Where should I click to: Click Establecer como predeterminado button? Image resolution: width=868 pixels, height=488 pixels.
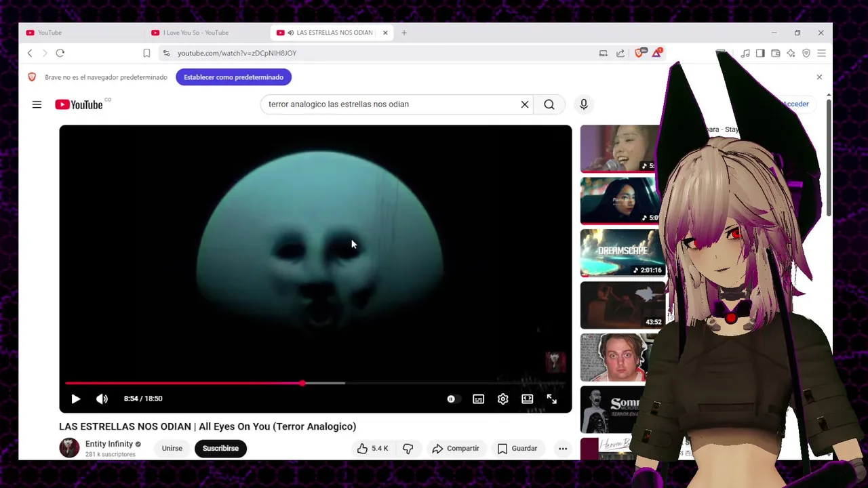pyautogui.click(x=233, y=77)
